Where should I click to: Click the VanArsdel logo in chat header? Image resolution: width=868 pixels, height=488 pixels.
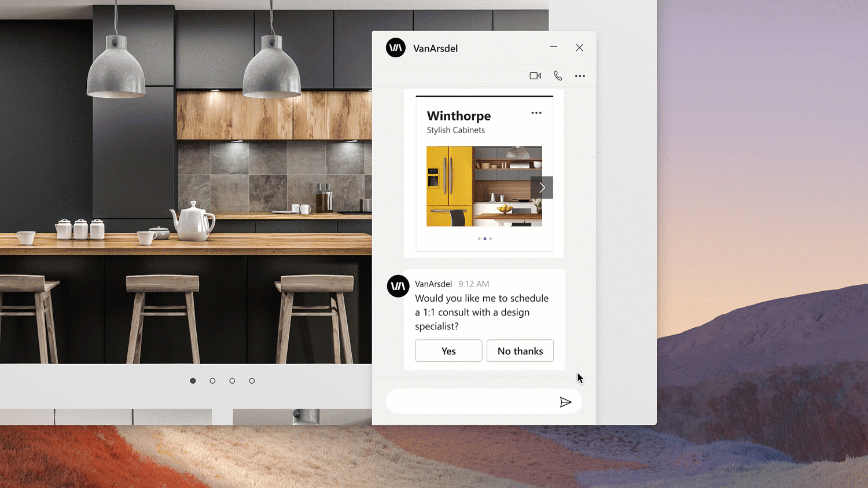tap(396, 48)
